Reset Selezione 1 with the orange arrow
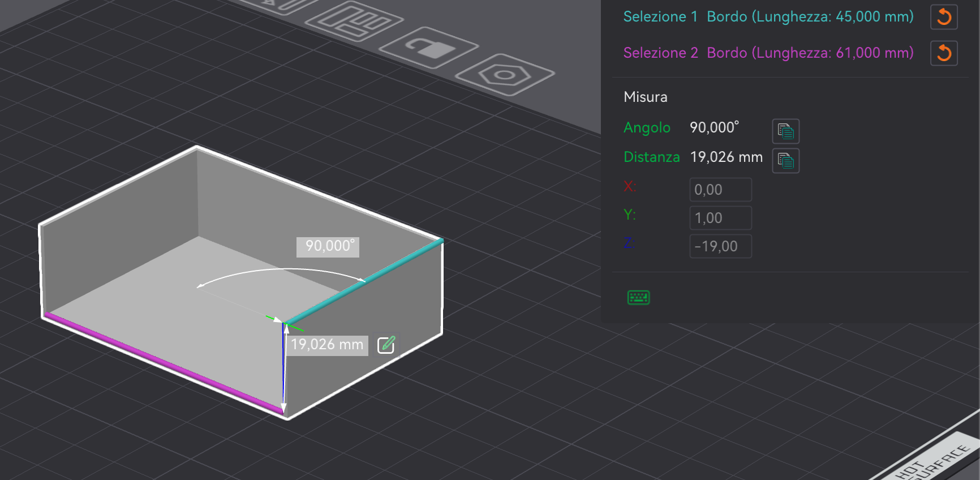The width and height of the screenshot is (980, 480). pos(944,17)
